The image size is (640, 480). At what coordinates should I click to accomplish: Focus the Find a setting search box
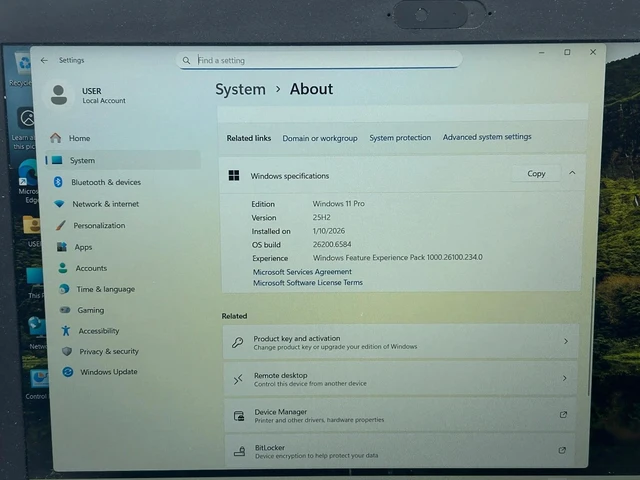point(319,60)
